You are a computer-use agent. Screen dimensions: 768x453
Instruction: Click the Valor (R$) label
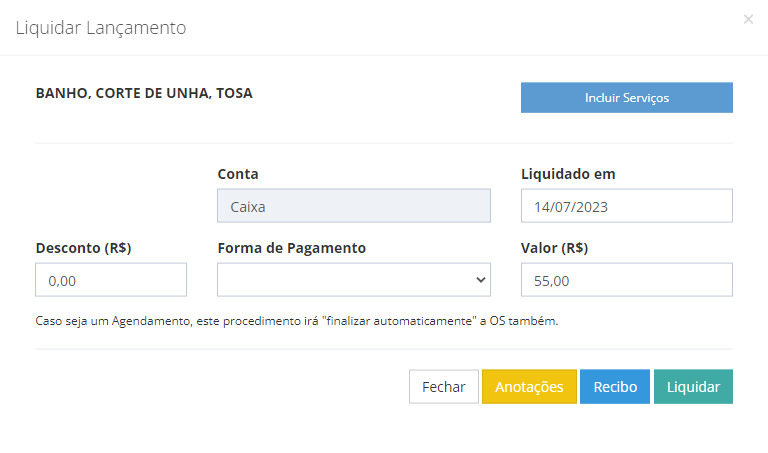tap(554, 248)
